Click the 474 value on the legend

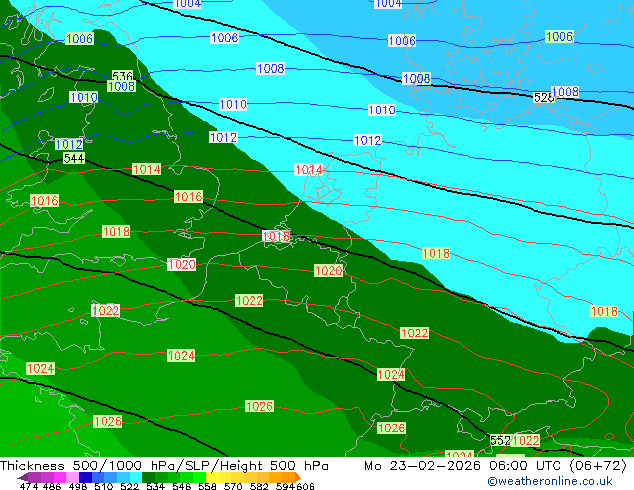(x=29, y=486)
